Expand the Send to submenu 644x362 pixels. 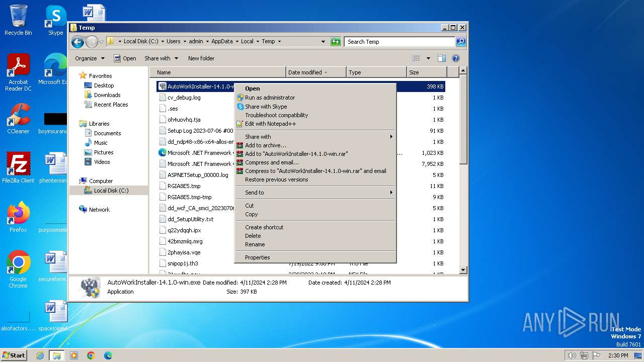[316, 193]
